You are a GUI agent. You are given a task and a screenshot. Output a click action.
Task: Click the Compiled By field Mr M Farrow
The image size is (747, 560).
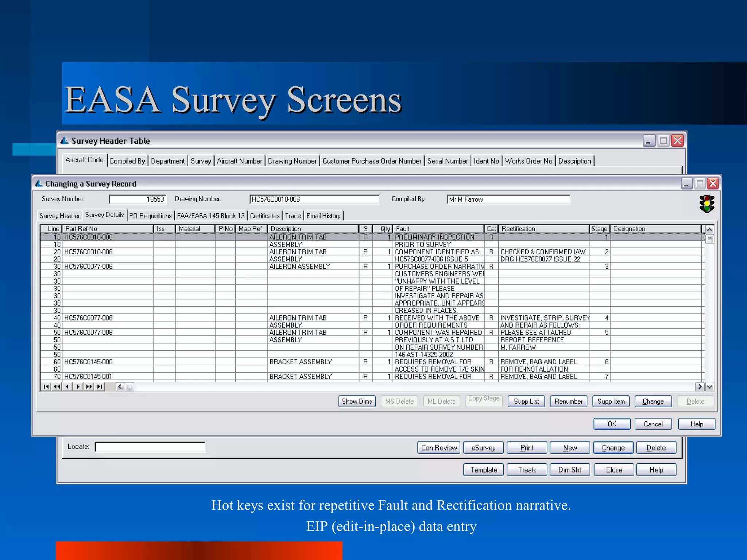[508, 199]
